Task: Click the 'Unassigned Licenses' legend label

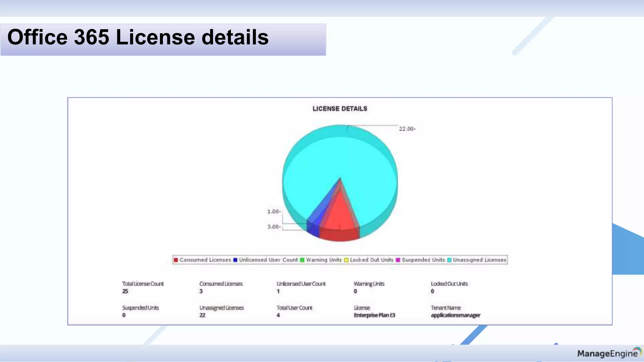Action: [x=480, y=260]
